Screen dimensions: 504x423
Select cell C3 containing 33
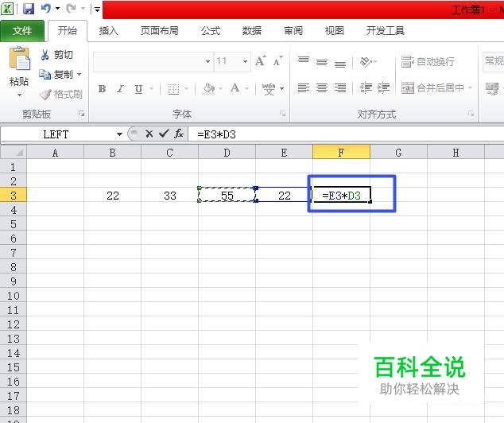pos(169,195)
